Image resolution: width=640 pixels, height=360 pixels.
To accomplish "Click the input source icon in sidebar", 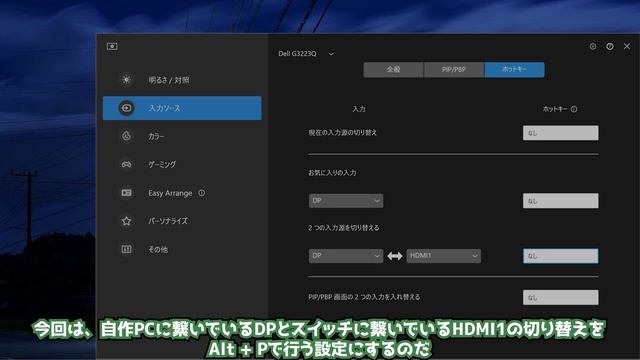I will [x=127, y=108].
